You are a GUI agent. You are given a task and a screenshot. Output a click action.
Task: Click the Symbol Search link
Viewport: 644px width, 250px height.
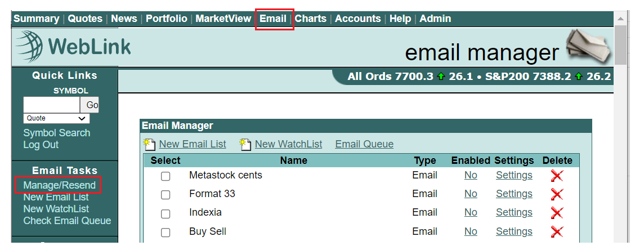(x=57, y=133)
